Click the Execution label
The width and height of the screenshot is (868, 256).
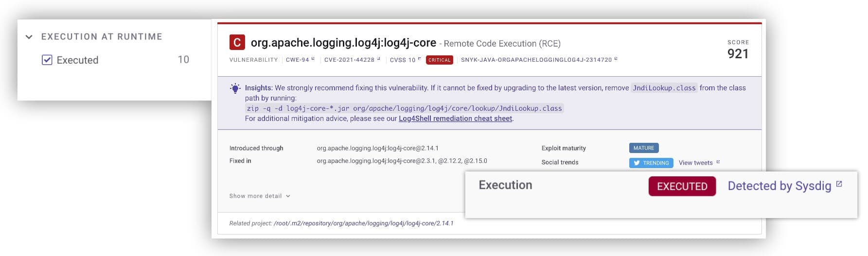tap(505, 185)
